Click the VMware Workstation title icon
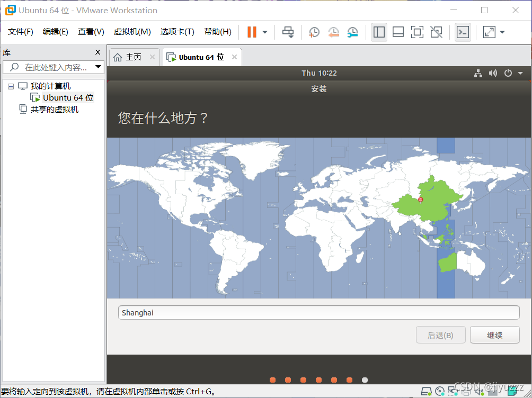Image resolution: width=532 pixels, height=398 pixels. pyautogui.click(x=11, y=10)
